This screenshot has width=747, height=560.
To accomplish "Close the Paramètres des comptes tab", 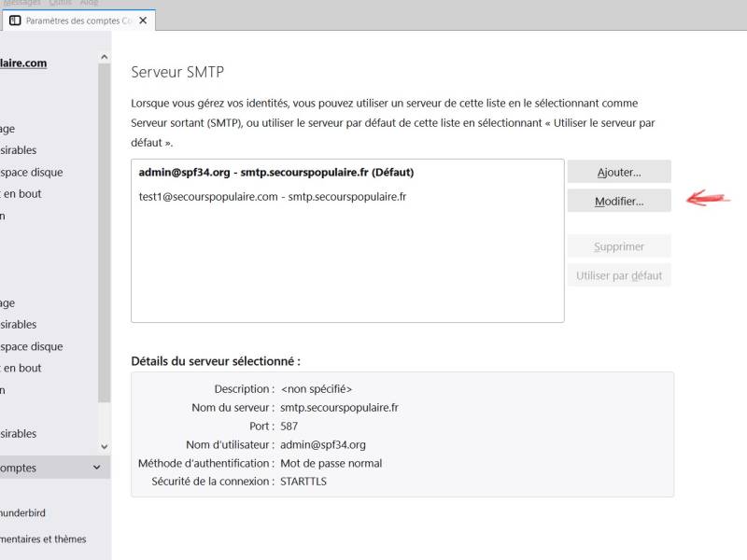I will pos(143,21).
